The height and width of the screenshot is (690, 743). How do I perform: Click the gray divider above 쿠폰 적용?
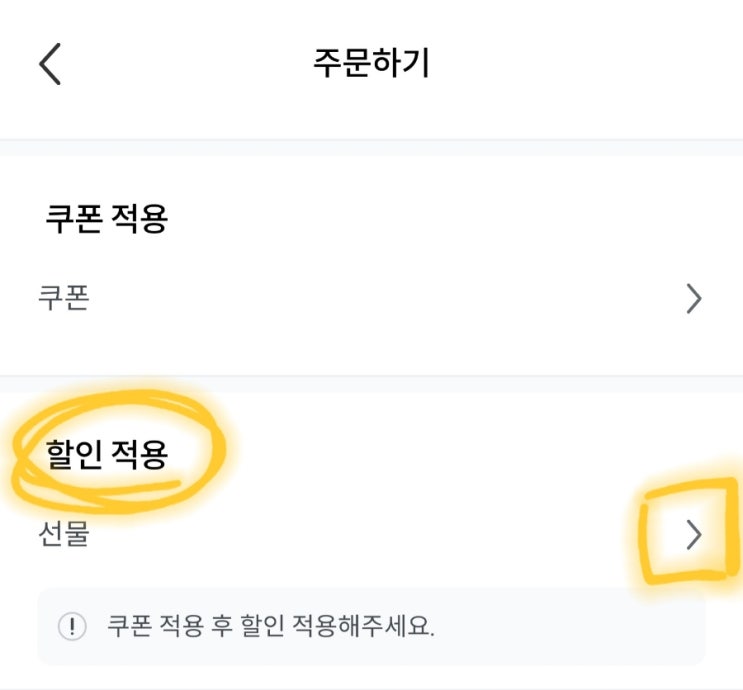371,147
